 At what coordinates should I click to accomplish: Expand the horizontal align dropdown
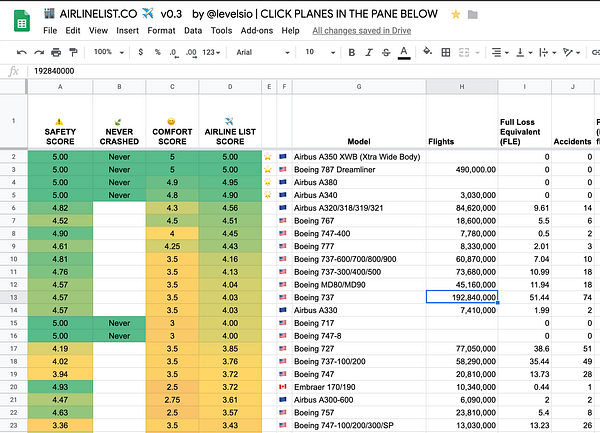point(505,51)
